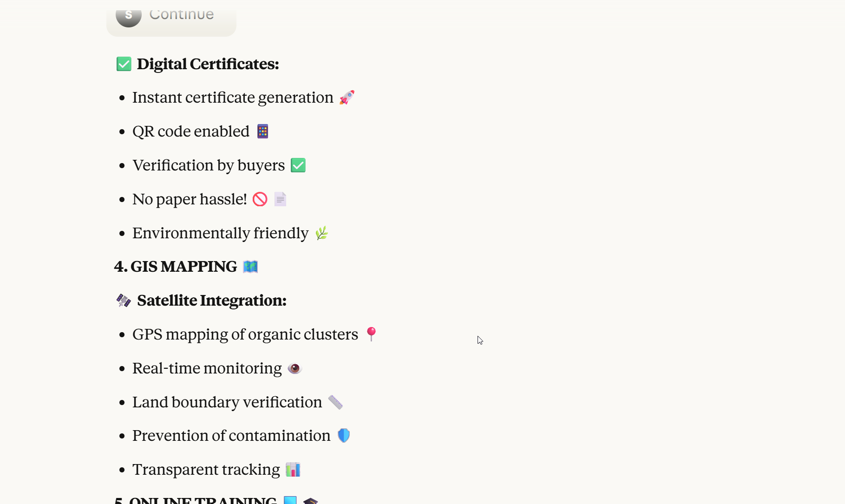Viewport: 845px width, 504px height.
Task: Click the Instant certificate generation text
Action: (233, 98)
